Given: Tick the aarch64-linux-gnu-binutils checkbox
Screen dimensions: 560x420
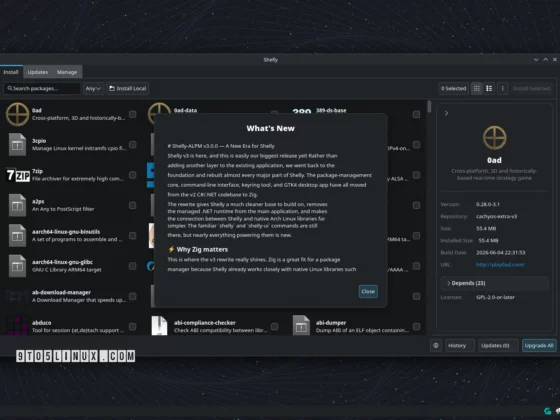Looking at the screenshot, I should tap(132, 236).
